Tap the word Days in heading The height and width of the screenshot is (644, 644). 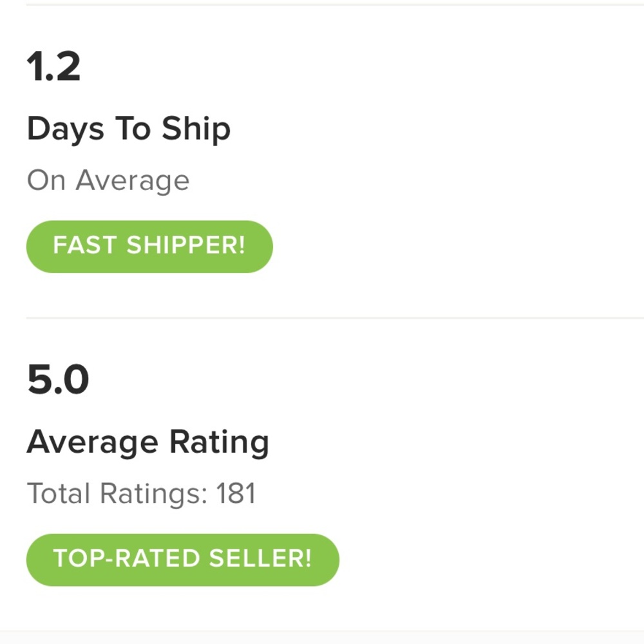(x=65, y=130)
